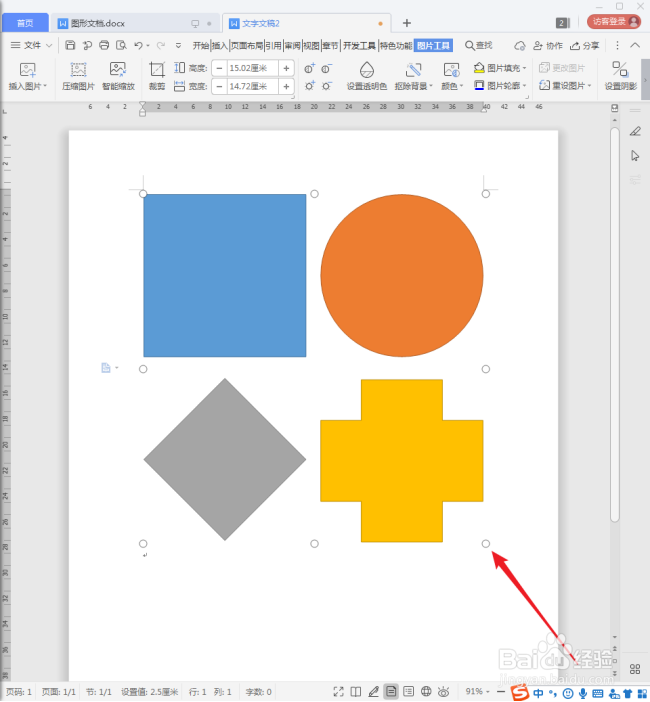Click the 插入图片 (Insert Picture) icon
The height and width of the screenshot is (702, 650).
pos(27,70)
